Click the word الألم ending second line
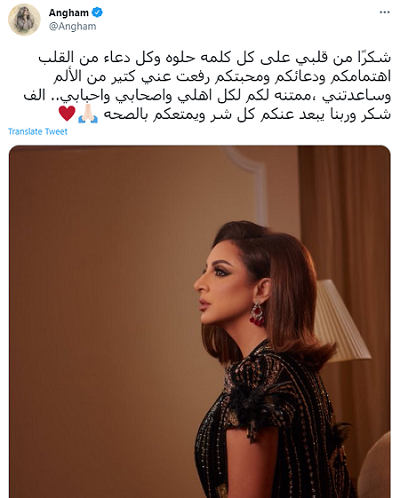This screenshot has height=498, width=400. [x=67, y=77]
